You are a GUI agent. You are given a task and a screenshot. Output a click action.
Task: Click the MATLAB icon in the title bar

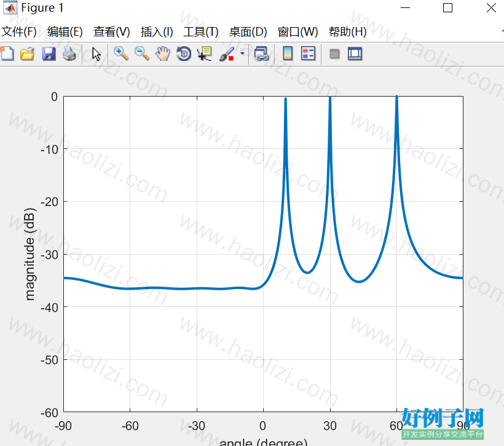(x=10, y=8)
